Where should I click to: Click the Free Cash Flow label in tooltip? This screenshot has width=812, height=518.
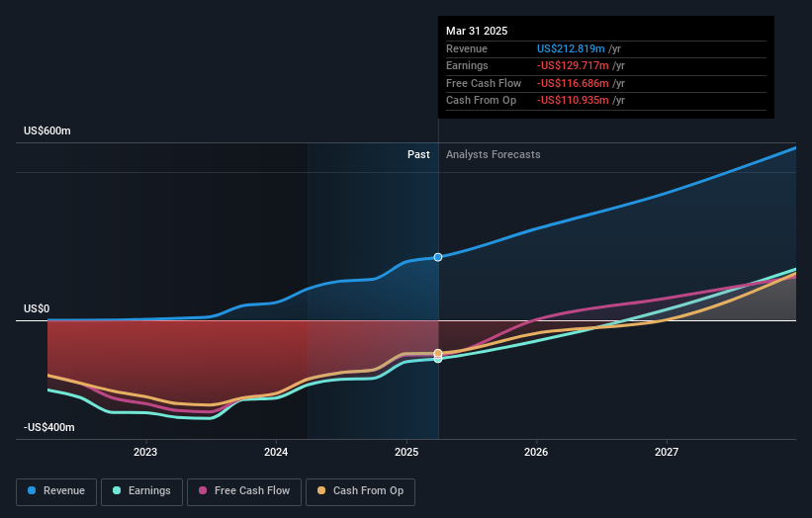484,83
